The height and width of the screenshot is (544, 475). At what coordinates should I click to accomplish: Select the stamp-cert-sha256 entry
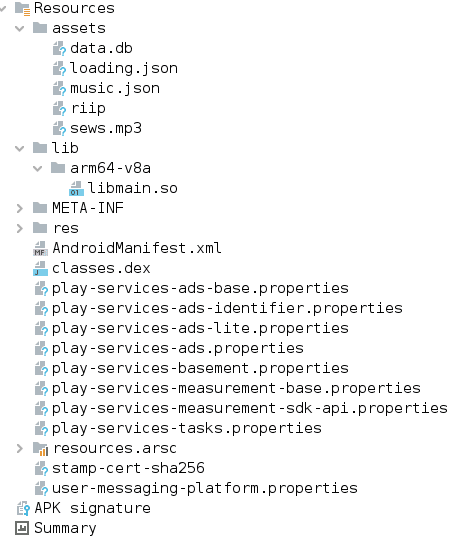(128, 468)
